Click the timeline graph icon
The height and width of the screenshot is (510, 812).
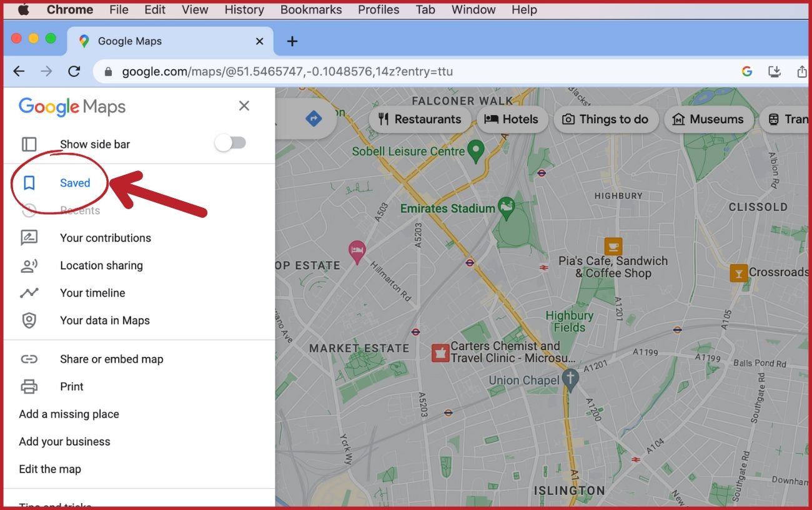[29, 293]
